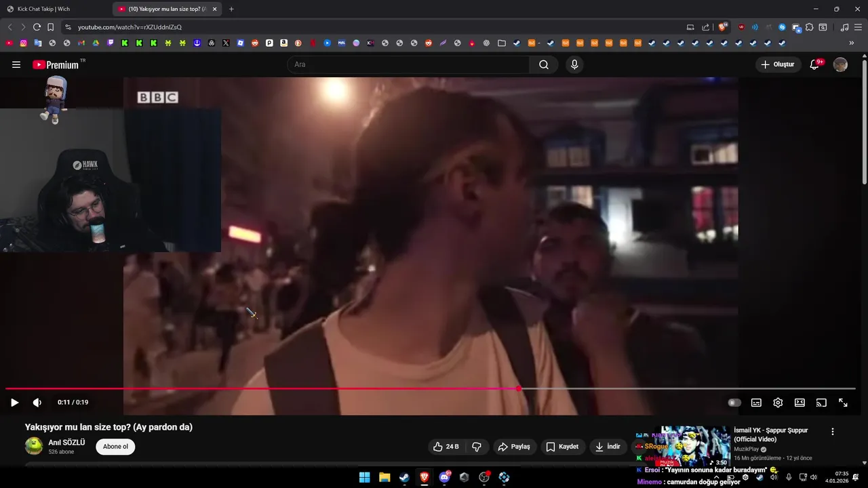
Task: Click the search magnifier button
Action: tap(544, 64)
